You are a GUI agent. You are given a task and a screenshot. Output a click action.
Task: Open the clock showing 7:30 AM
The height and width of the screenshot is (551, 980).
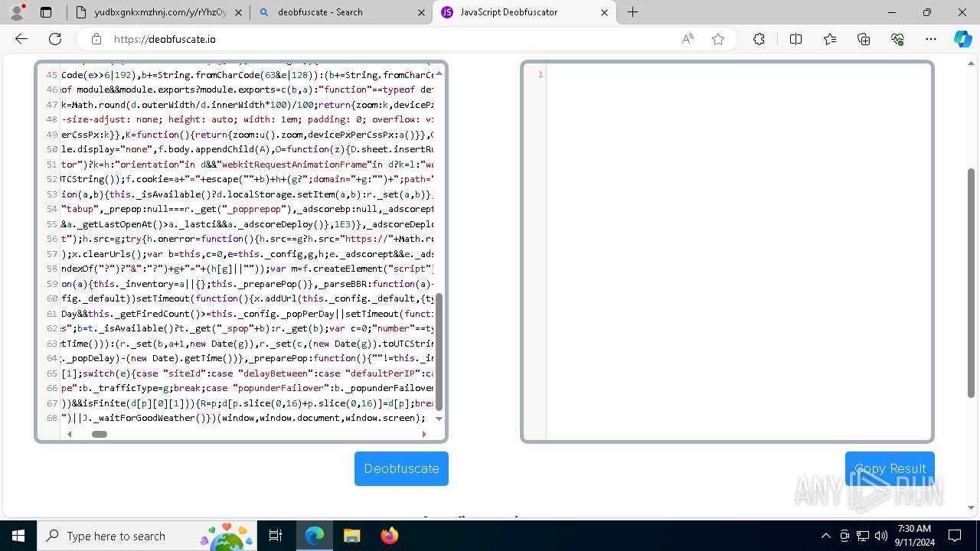[914, 536]
